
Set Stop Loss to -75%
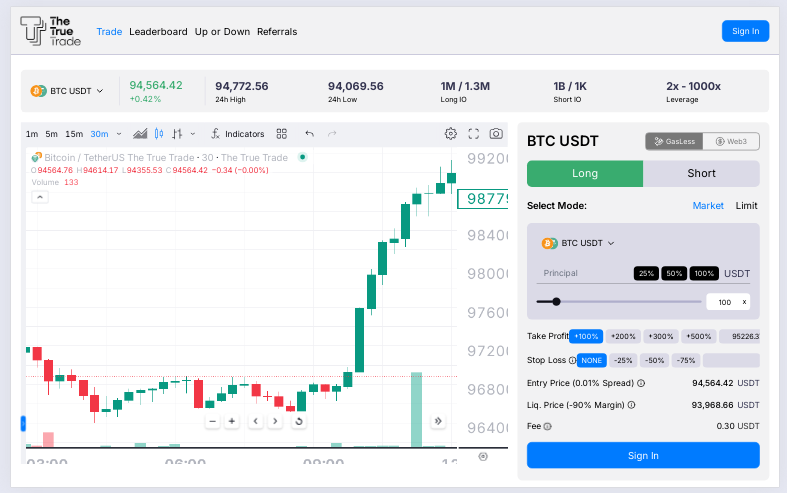pos(686,360)
